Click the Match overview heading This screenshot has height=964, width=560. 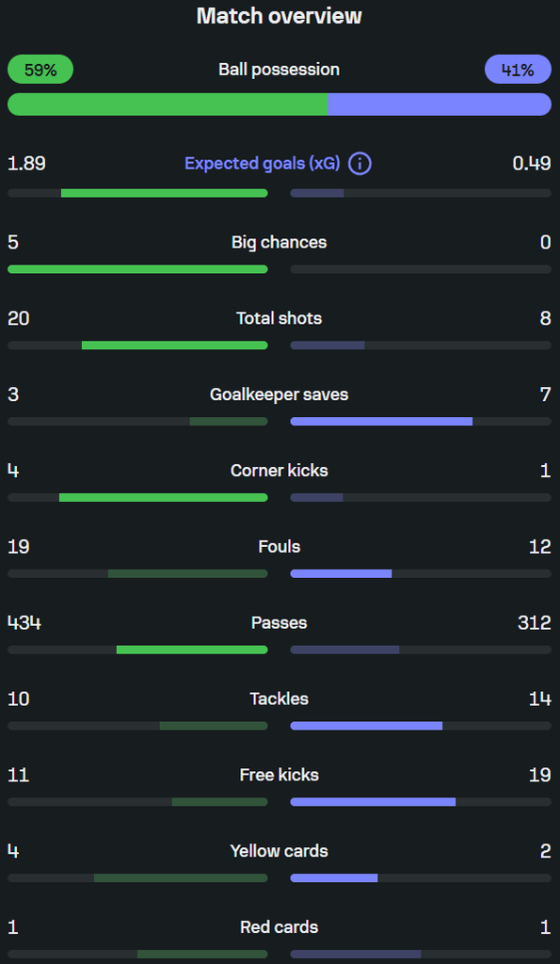point(280,16)
